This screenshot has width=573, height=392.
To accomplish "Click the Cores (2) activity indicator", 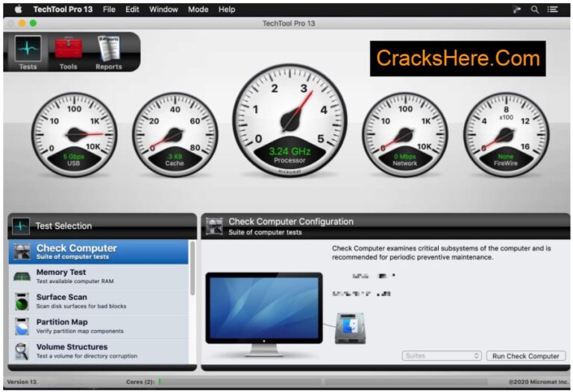I will pos(160,382).
